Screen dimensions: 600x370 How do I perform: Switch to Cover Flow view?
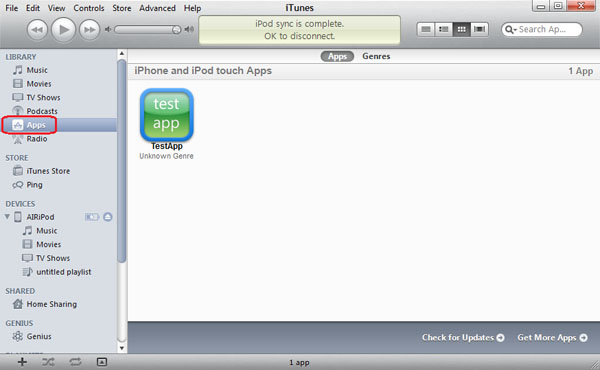[479, 29]
